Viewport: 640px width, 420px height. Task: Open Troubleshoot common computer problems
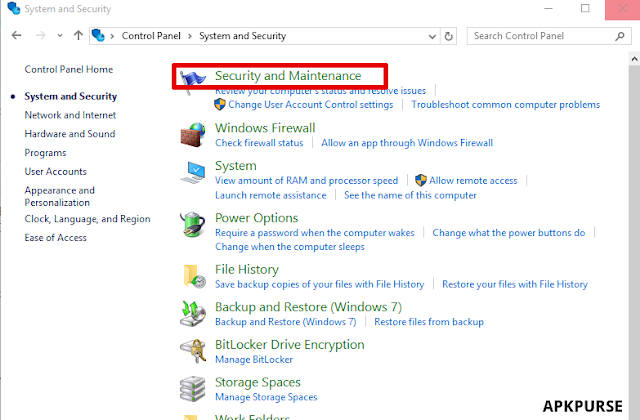click(506, 104)
